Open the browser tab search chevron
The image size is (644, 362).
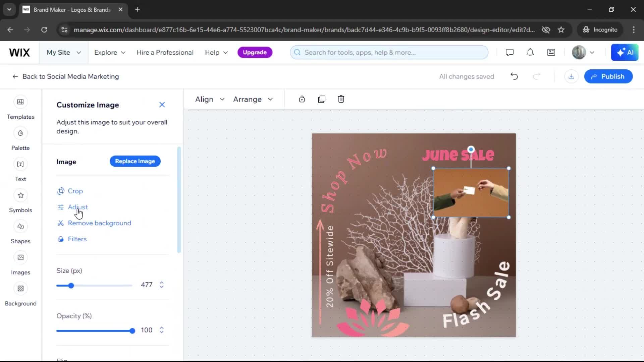9,9
